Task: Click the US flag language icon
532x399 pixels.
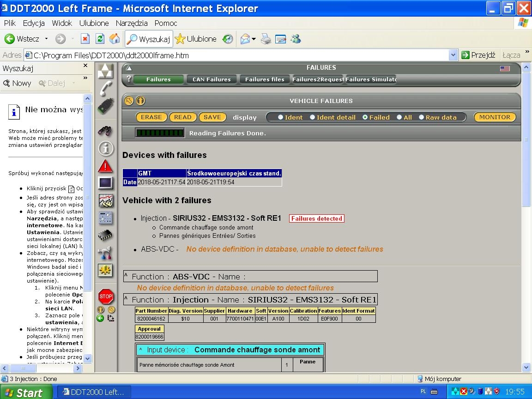Action: [505, 68]
